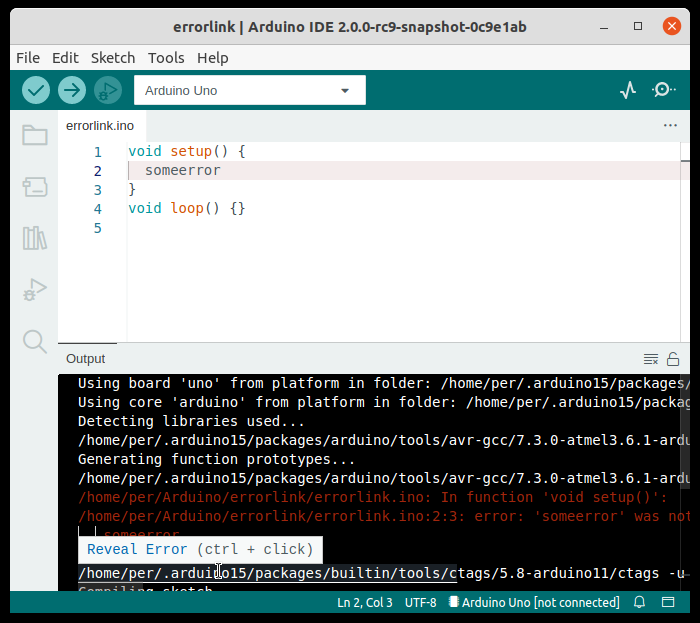Expand the Arduino Uno board selector
The width and height of the screenshot is (700, 623).
pos(250,90)
